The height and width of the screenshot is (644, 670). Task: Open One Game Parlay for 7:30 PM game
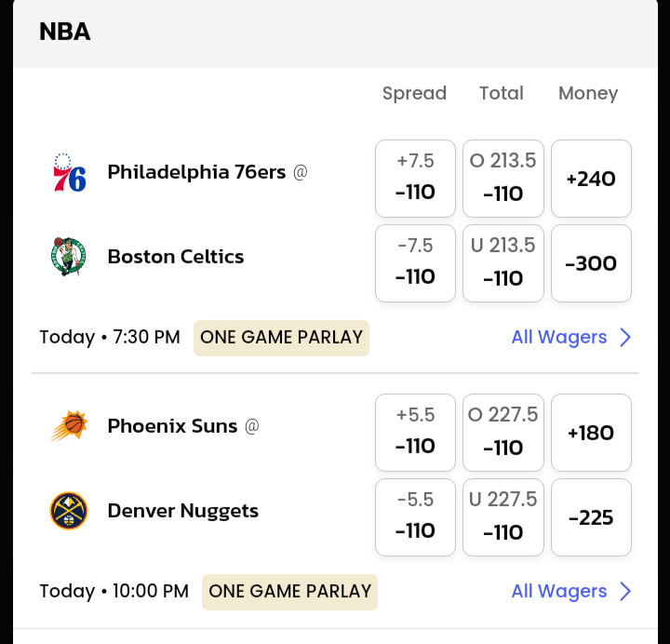281,338
